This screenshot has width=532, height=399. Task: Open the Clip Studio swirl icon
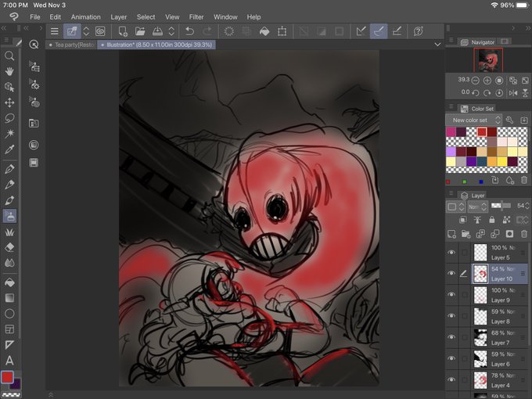pos(100,31)
